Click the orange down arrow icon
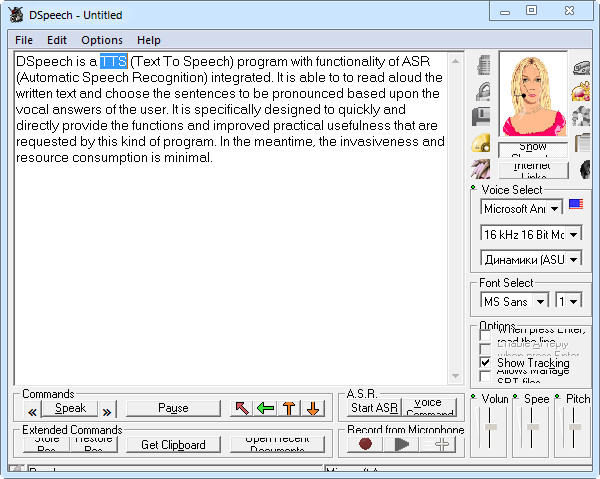 tap(313, 408)
